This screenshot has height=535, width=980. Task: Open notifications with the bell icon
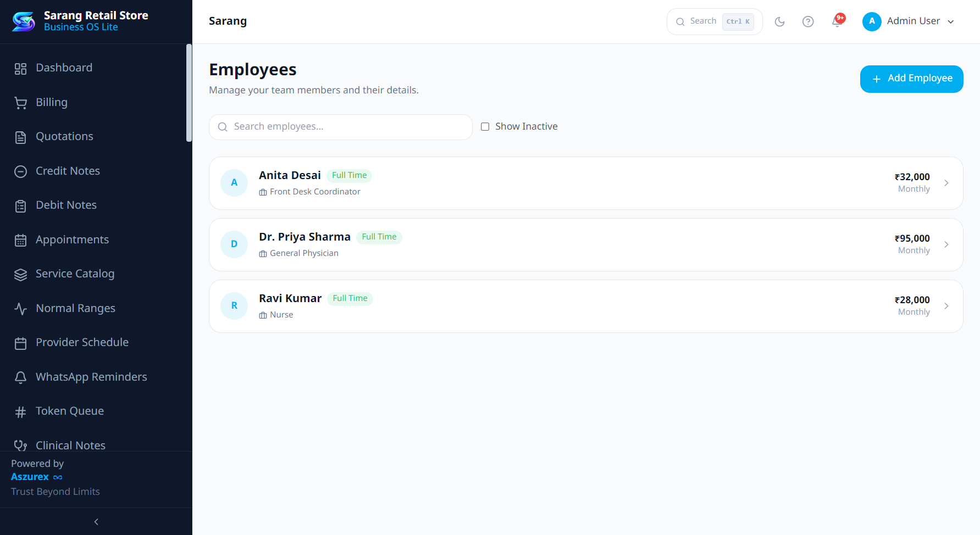[837, 21]
